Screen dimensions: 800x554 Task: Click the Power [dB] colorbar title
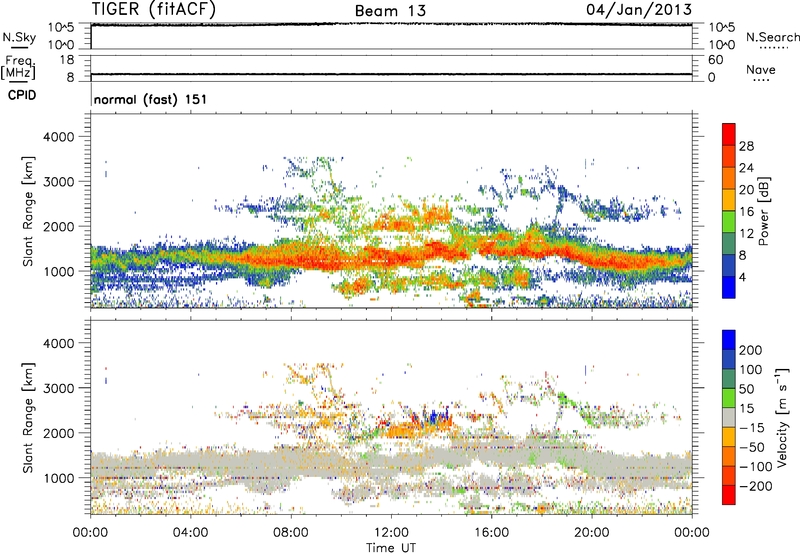coord(763,211)
